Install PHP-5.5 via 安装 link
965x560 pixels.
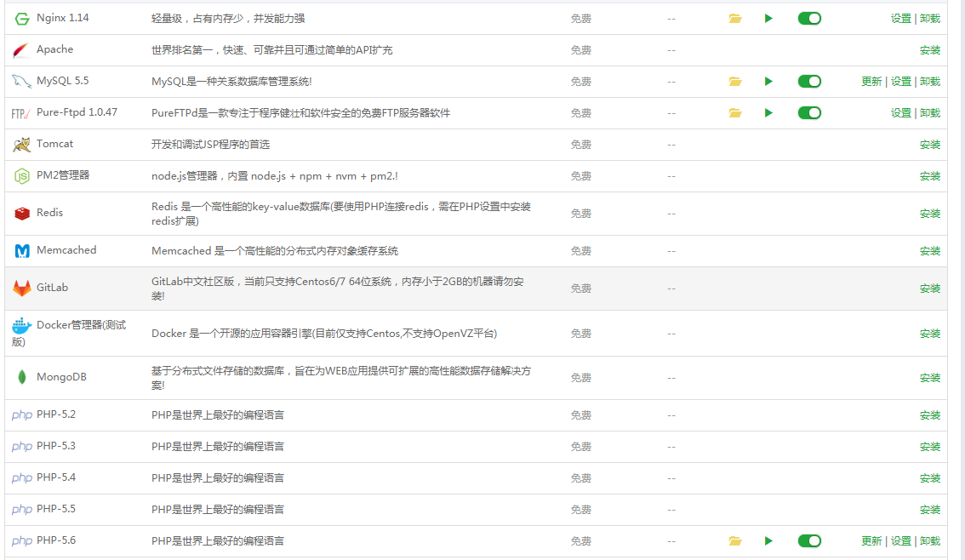pyautogui.click(x=930, y=510)
